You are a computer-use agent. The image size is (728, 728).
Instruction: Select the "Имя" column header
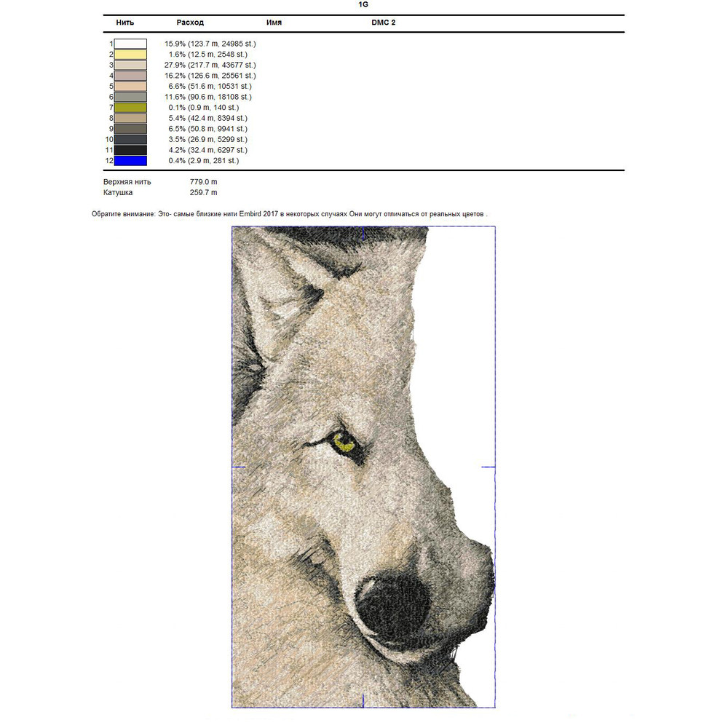274,23
